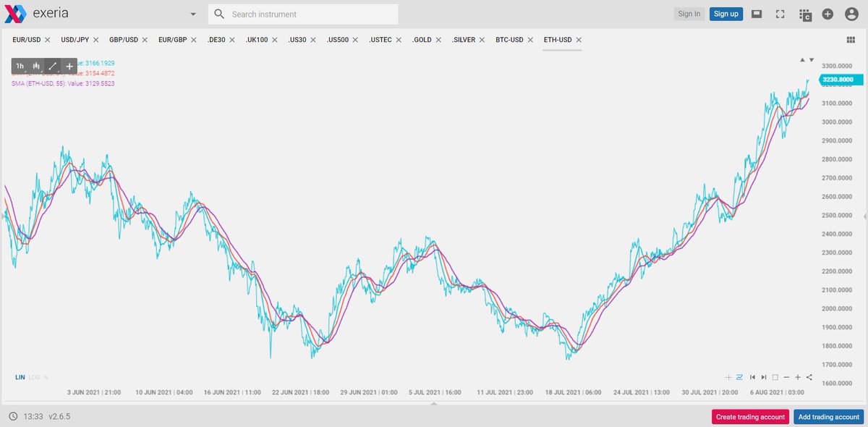Viewport: 868px width, 427px height.
Task: Open the user profile icon
Action: (851, 14)
